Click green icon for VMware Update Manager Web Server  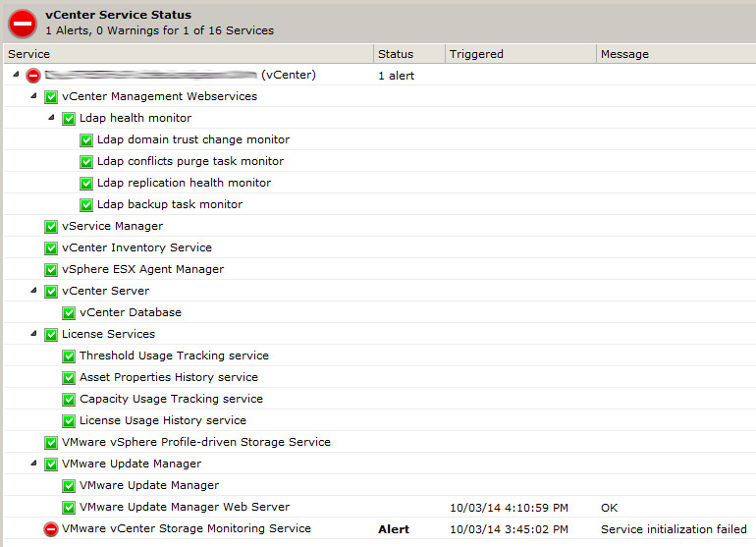[x=69, y=508]
